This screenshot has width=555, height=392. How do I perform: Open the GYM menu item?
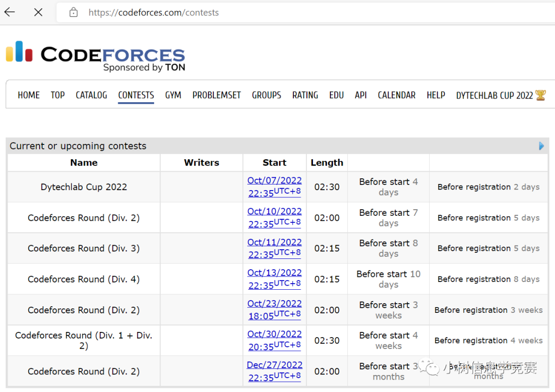(x=173, y=95)
